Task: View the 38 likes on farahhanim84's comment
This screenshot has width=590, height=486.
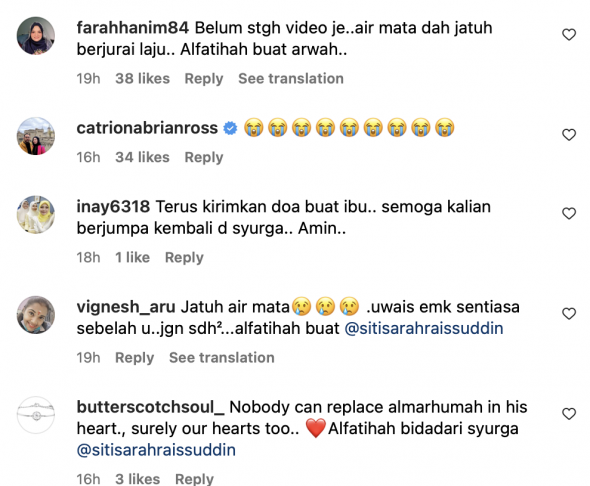Action: click(142, 79)
